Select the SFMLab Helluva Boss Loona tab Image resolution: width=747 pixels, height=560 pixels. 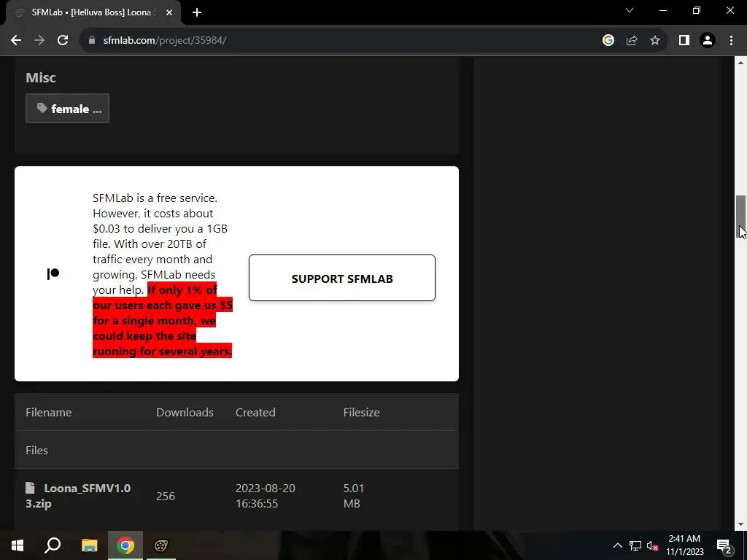click(91, 12)
